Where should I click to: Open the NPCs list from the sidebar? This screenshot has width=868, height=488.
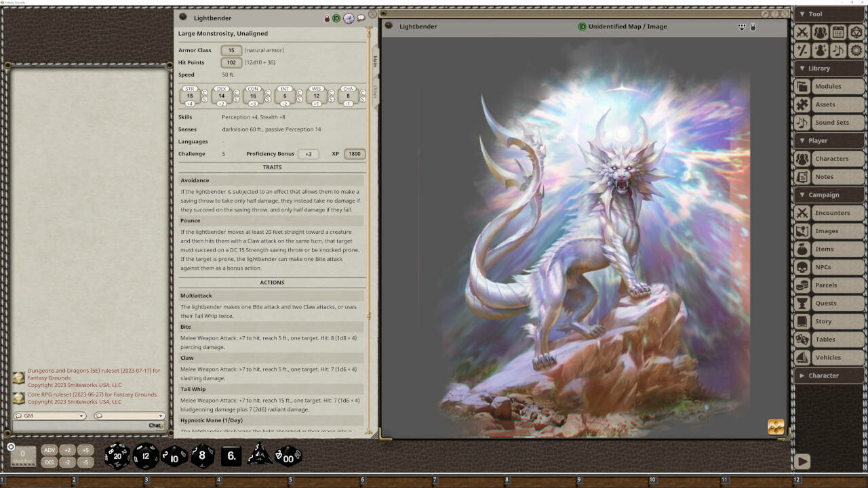tap(827, 267)
